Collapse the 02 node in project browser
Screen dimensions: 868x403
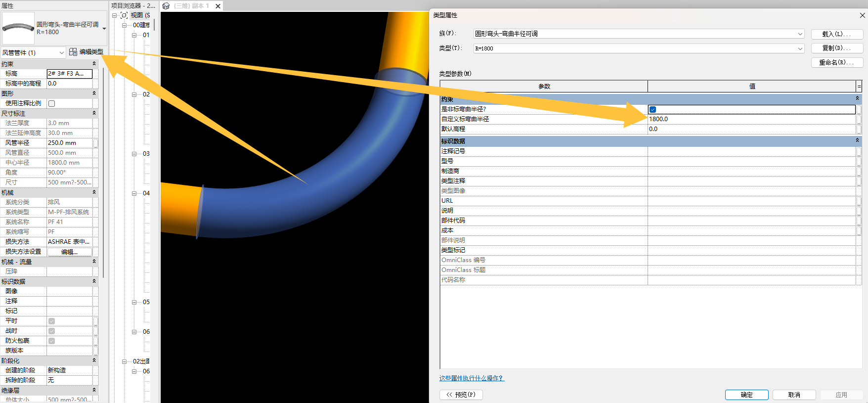point(134,94)
